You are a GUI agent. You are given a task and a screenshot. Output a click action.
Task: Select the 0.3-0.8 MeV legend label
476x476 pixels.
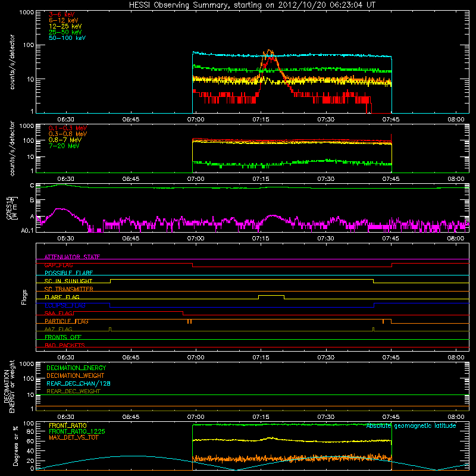coord(68,134)
